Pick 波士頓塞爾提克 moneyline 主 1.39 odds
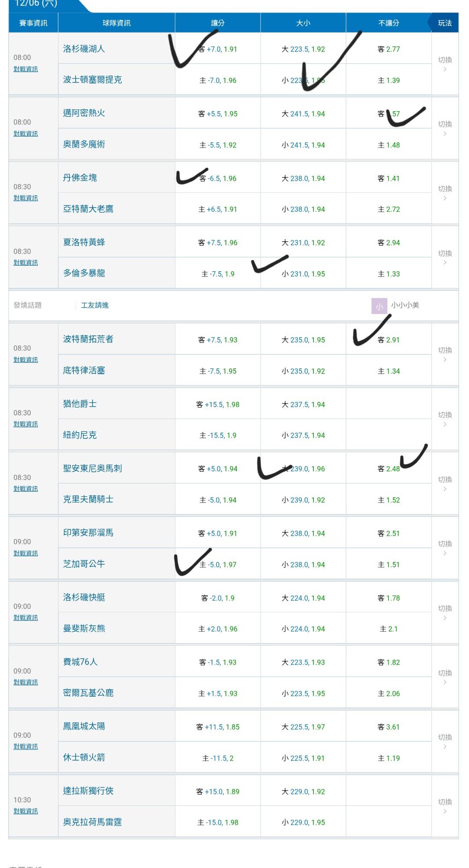 pyautogui.click(x=389, y=80)
